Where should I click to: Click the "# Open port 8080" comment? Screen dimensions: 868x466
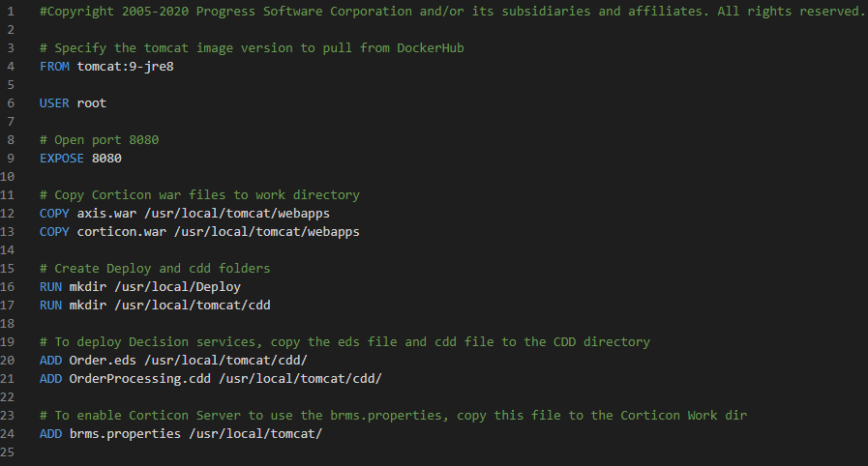(99, 139)
